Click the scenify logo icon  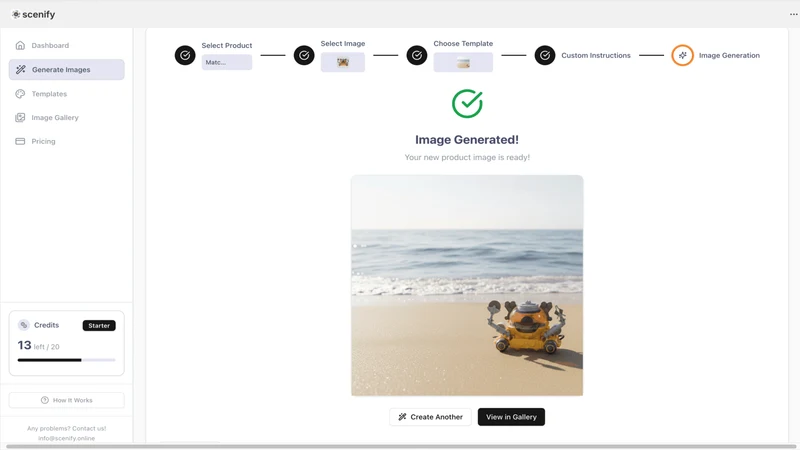click(x=16, y=14)
